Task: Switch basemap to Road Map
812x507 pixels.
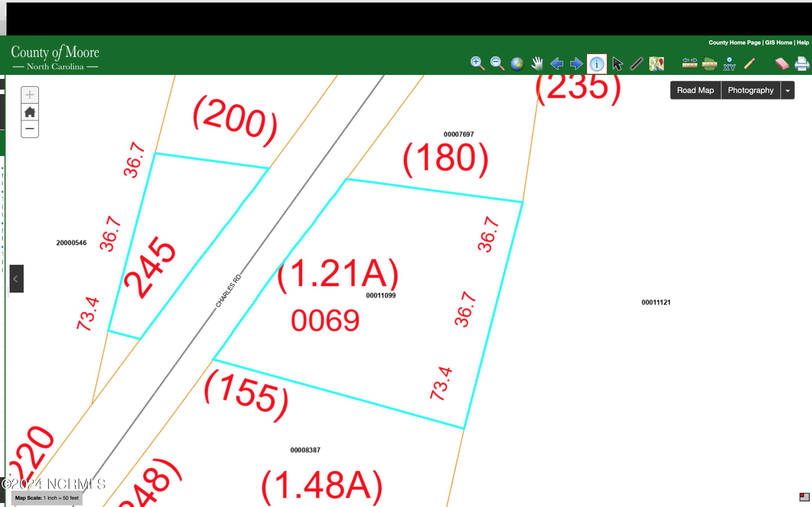Action: tap(695, 90)
